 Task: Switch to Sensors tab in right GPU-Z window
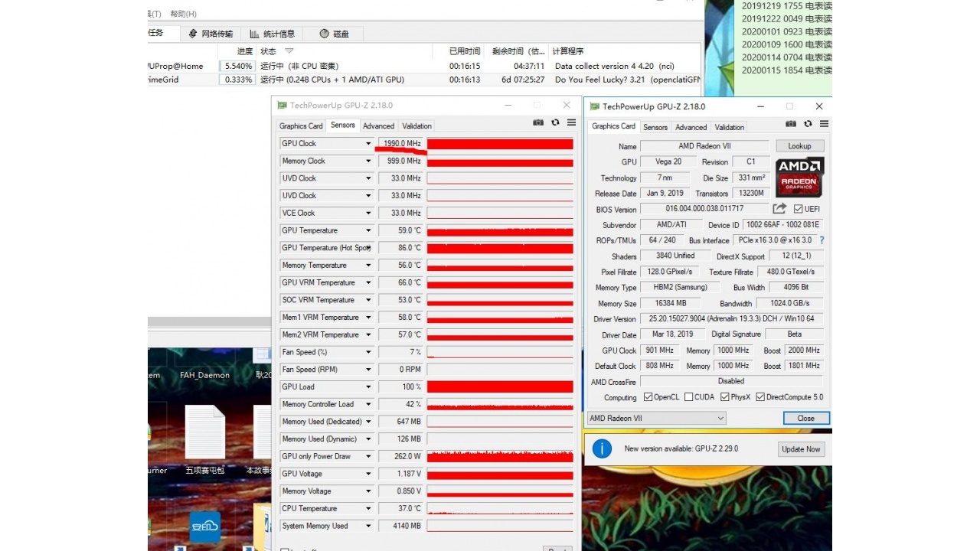point(655,127)
